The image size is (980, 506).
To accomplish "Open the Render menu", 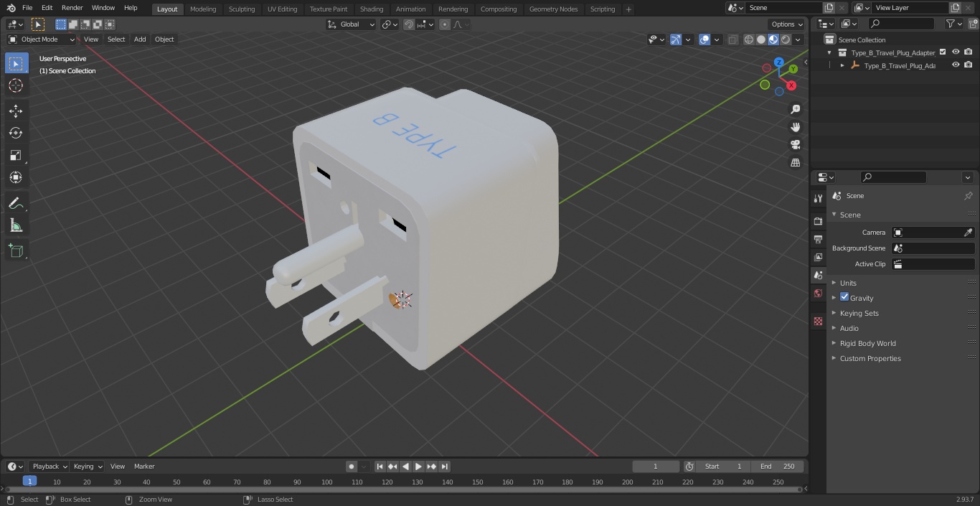I will click(x=72, y=8).
